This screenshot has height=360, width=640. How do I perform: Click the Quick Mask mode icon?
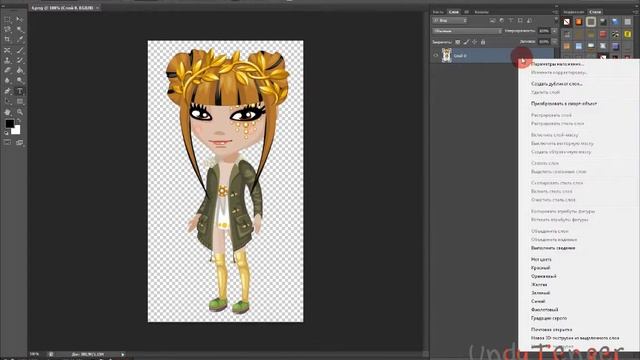click(7, 142)
